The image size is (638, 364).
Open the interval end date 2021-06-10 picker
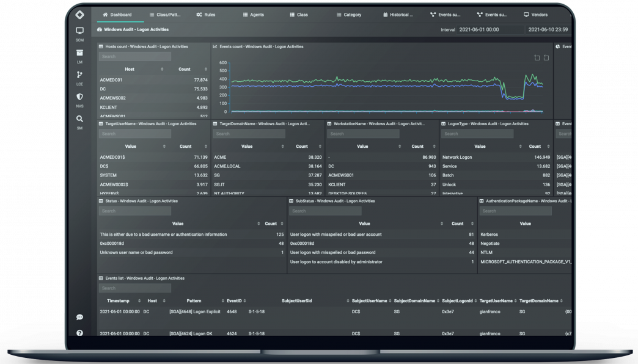pos(547,29)
